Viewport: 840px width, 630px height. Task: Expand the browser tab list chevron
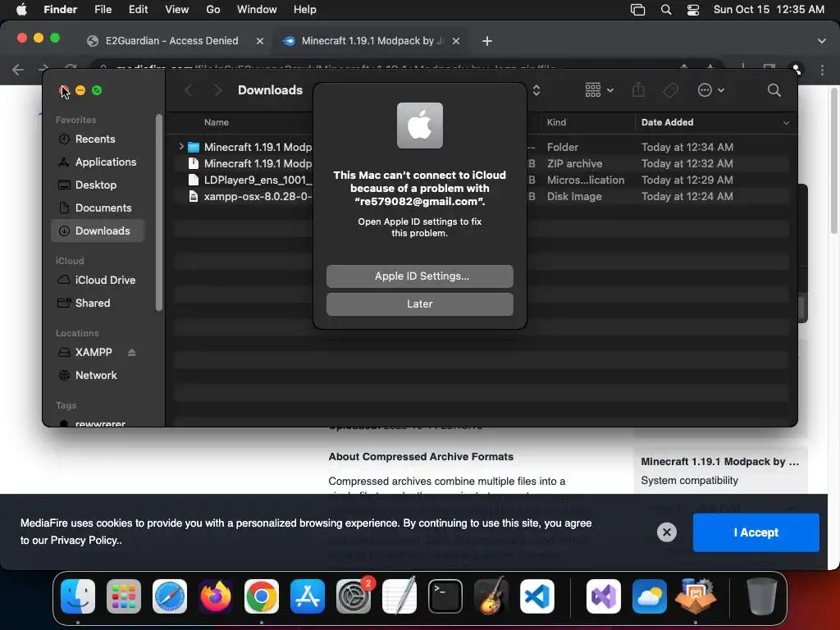click(x=822, y=41)
